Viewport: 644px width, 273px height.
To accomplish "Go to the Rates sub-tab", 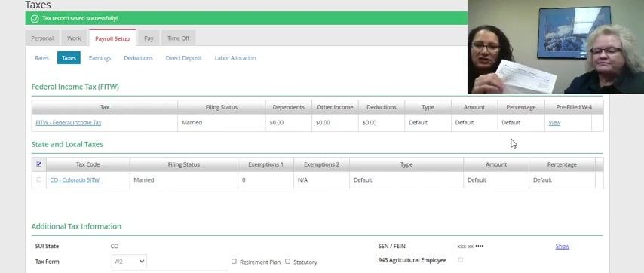I will click(x=42, y=58).
